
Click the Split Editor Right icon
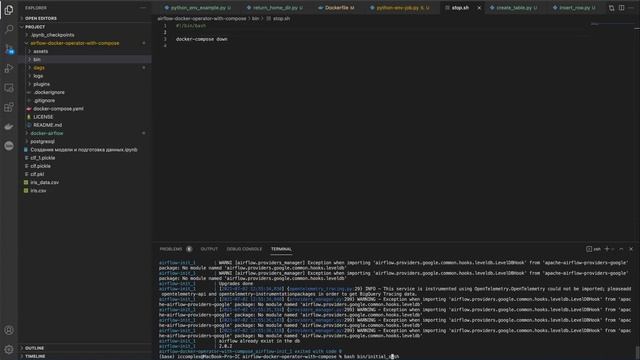click(621, 8)
